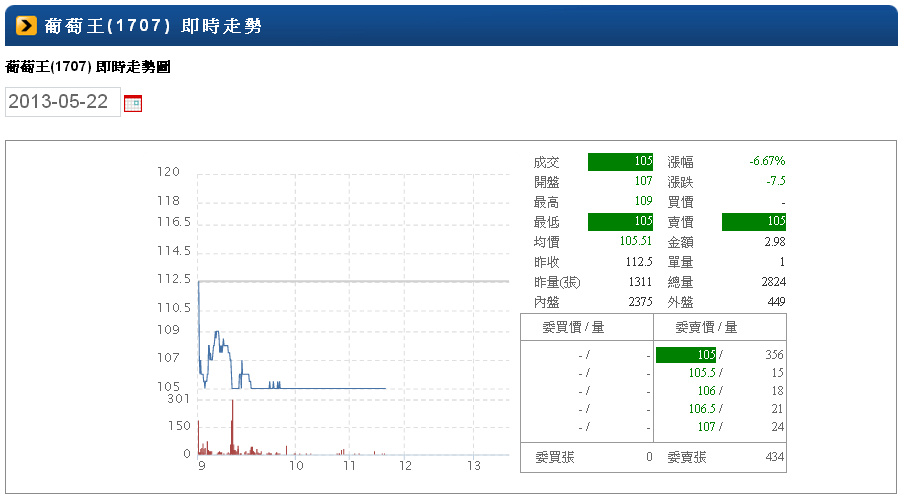Click the 賣價 highlighted value 105
Image resolution: width=906 pixels, height=501 pixels.
(x=754, y=221)
